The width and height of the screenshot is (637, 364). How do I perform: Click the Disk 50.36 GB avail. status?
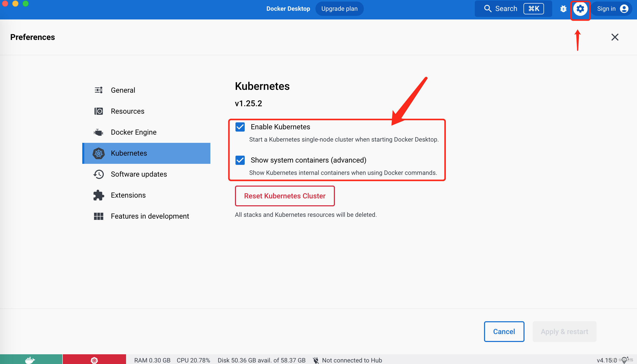262,360
